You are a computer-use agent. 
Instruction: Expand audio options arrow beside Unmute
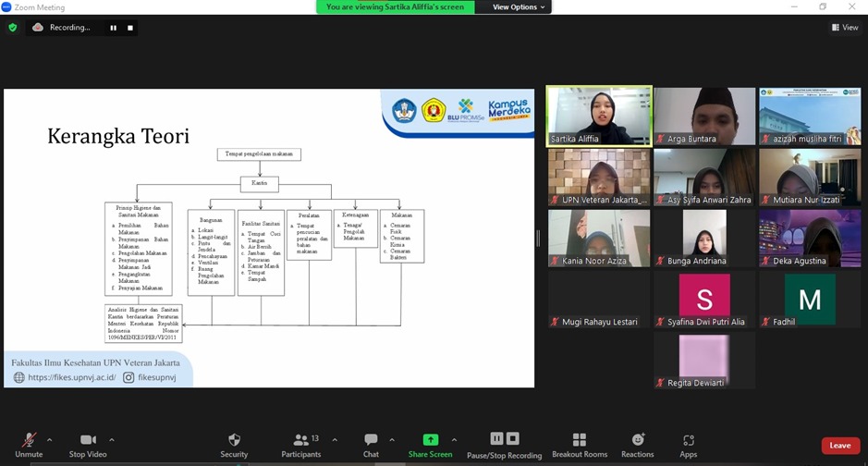pyautogui.click(x=49, y=439)
